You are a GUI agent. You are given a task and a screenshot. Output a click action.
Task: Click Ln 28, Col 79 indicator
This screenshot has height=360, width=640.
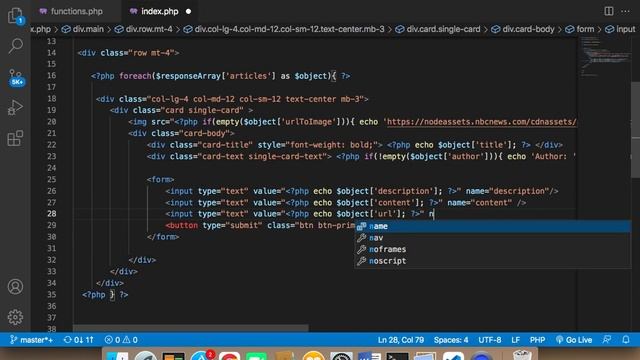tap(400, 340)
